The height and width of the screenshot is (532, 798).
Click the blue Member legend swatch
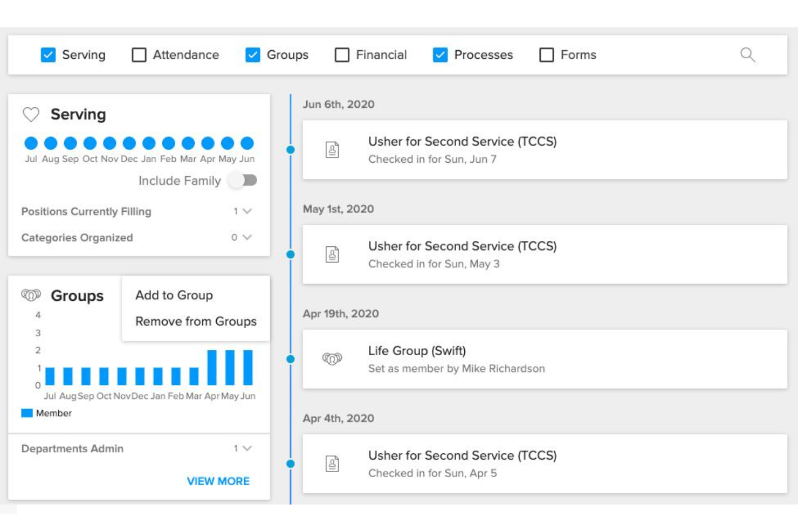click(27, 413)
